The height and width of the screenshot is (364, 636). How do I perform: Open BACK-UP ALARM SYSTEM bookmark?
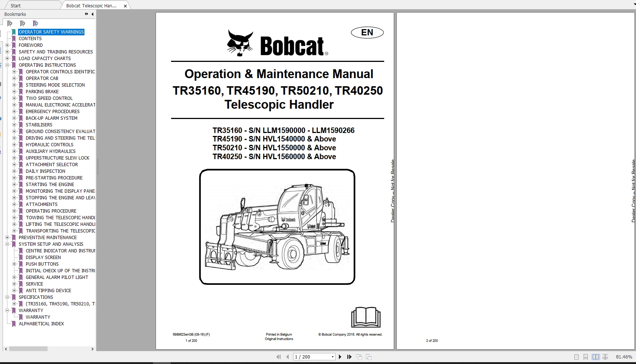tap(52, 118)
